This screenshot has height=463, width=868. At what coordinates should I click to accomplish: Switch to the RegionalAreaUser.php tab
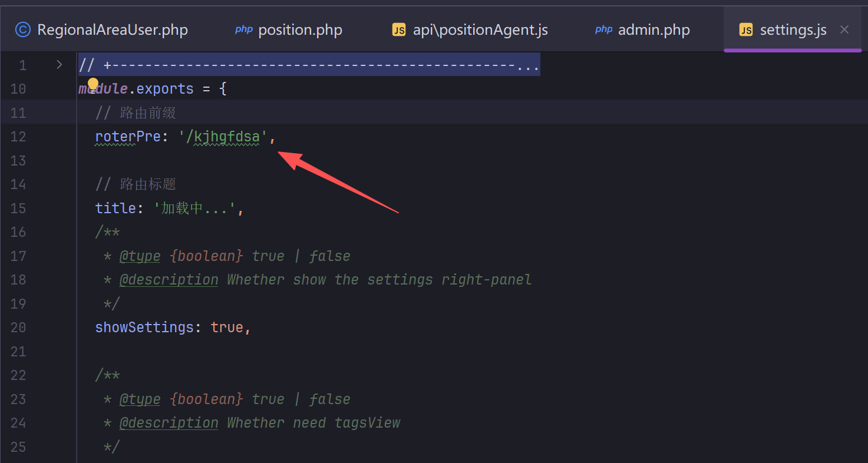point(112,29)
